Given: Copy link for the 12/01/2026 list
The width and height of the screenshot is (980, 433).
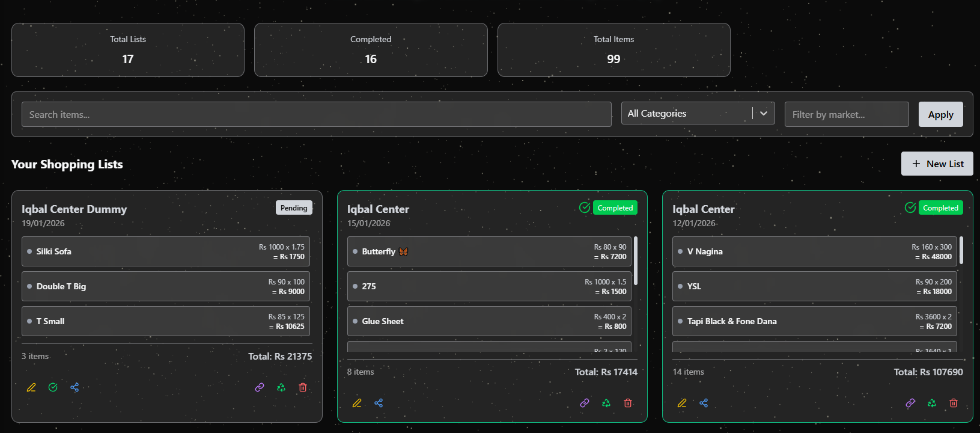Looking at the screenshot, I should tap(910, 404).
